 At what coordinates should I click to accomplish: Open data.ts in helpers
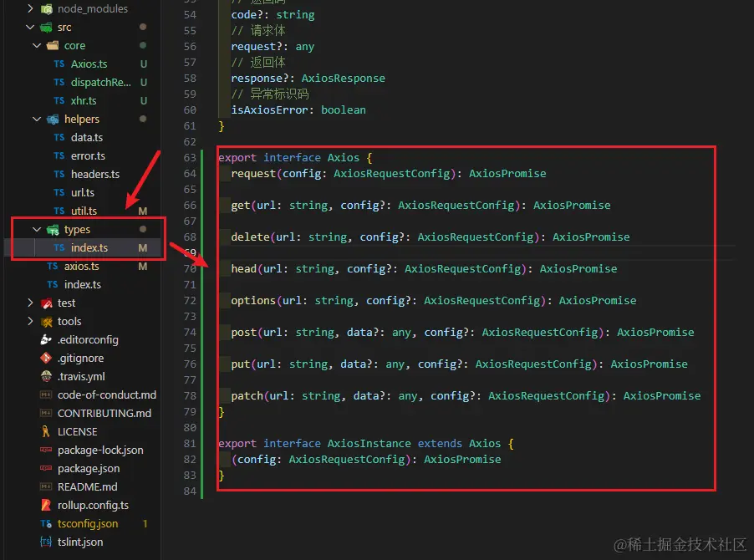(87, 137)
